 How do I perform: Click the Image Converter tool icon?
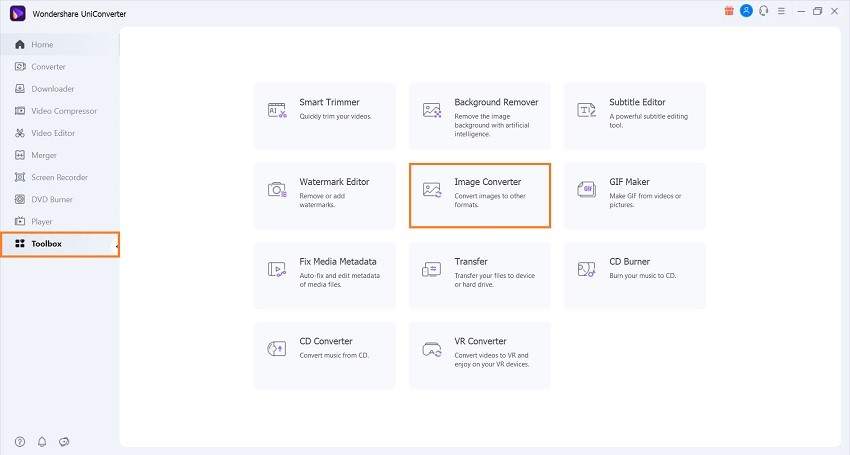click(432, 189)
